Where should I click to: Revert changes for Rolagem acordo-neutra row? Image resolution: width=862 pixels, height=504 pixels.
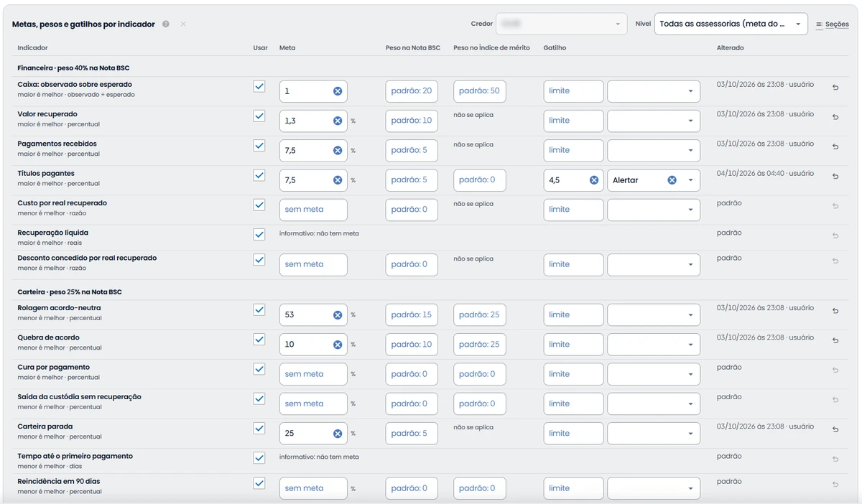click(835, 311)
